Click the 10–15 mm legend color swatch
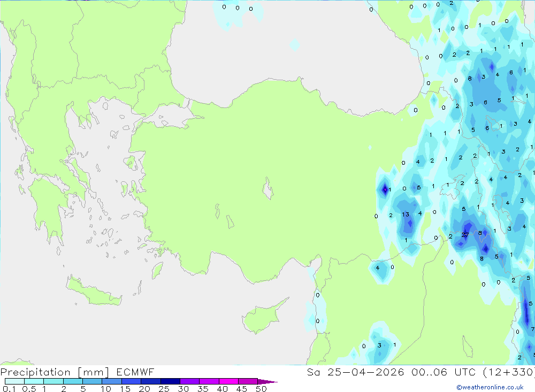535x392 pixels. [x=112, y=381]
